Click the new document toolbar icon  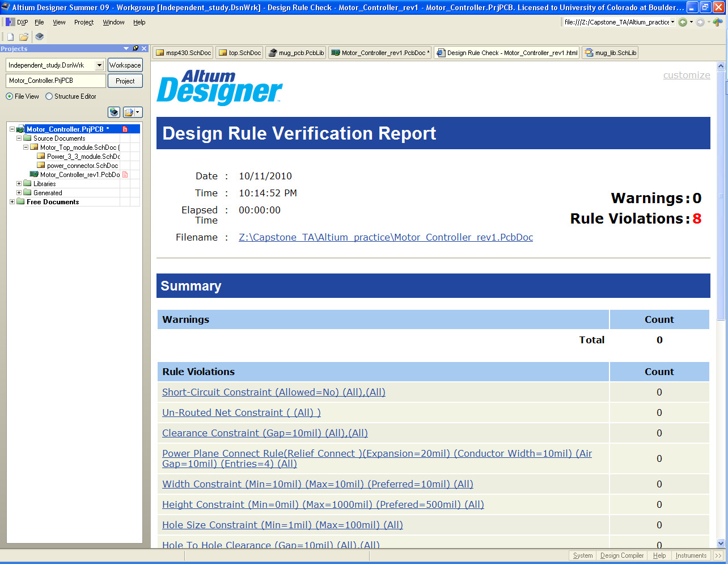(10, 37)
